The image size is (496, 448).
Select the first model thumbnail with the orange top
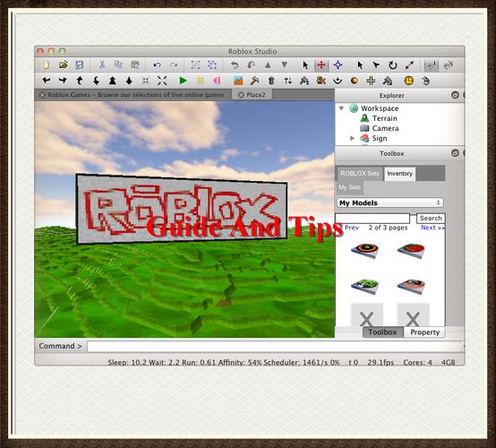(x=364, y=251)
